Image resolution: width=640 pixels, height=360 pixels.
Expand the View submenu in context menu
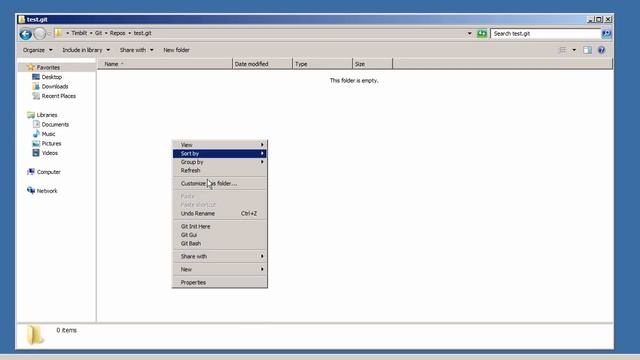point(220,145)
